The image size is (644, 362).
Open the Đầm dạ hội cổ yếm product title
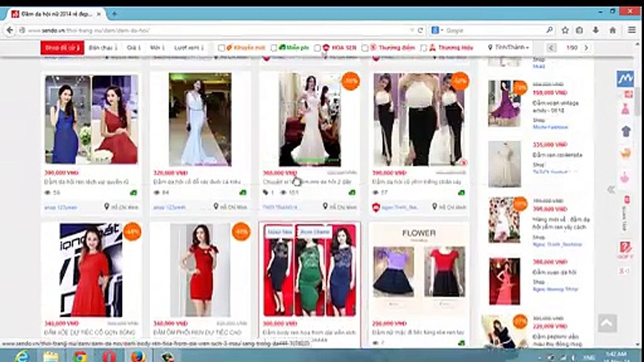click(416, 182)
